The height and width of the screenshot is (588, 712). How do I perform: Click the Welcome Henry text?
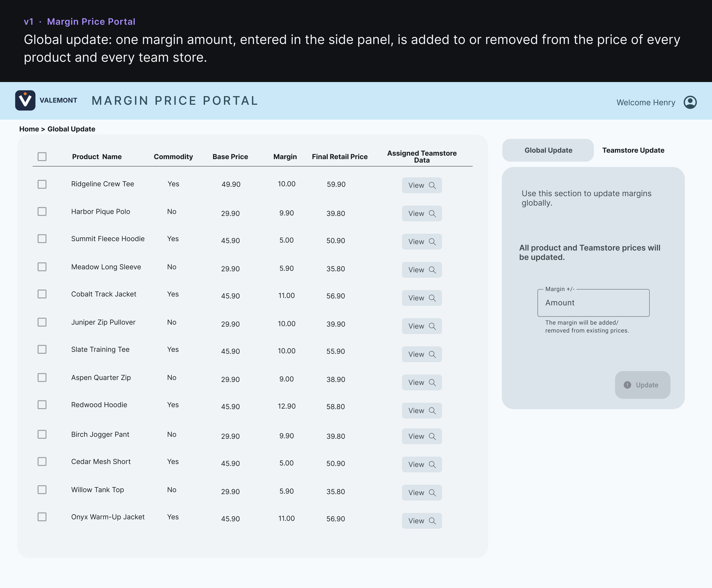pos(645,102)
